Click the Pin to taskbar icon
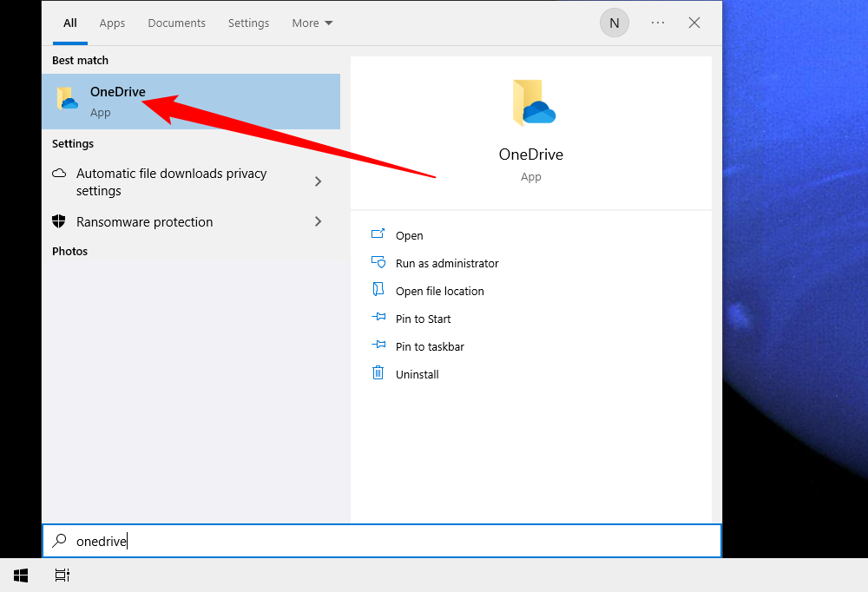Screen dimensions: 868x592 [x=378, y=345]
